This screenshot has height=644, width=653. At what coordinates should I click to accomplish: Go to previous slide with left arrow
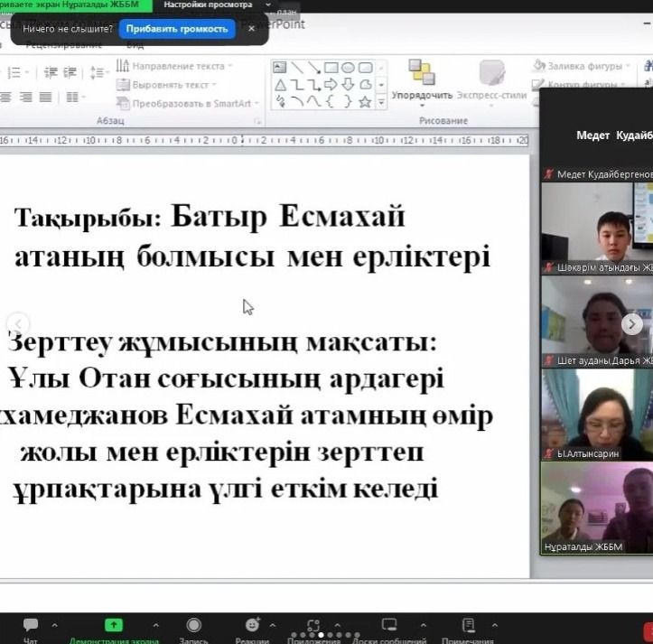[x=18, y=323]
